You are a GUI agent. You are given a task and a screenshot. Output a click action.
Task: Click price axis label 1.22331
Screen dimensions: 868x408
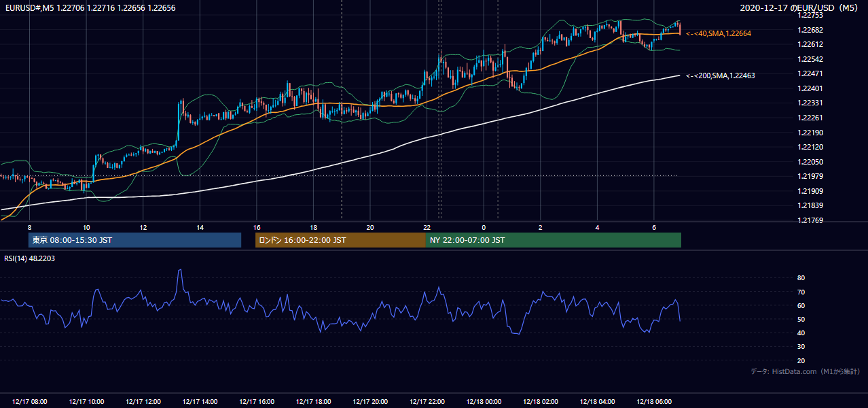tap(809, 103)
